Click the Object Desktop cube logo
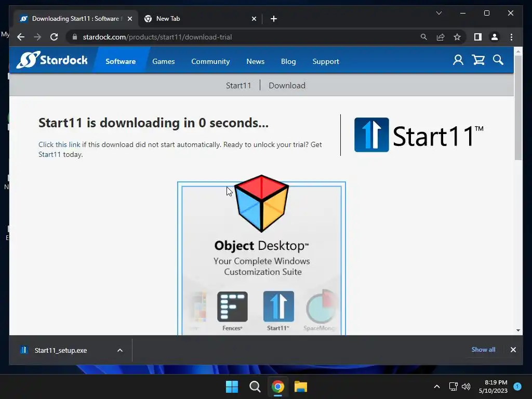This screenshot has width=532, height=399. pyautogui.click(x=262, y=203)
